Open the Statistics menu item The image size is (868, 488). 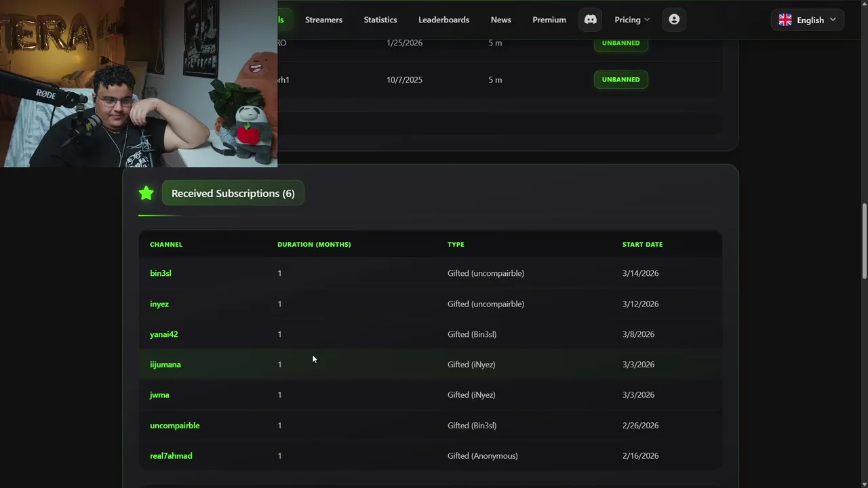[380, 20]
